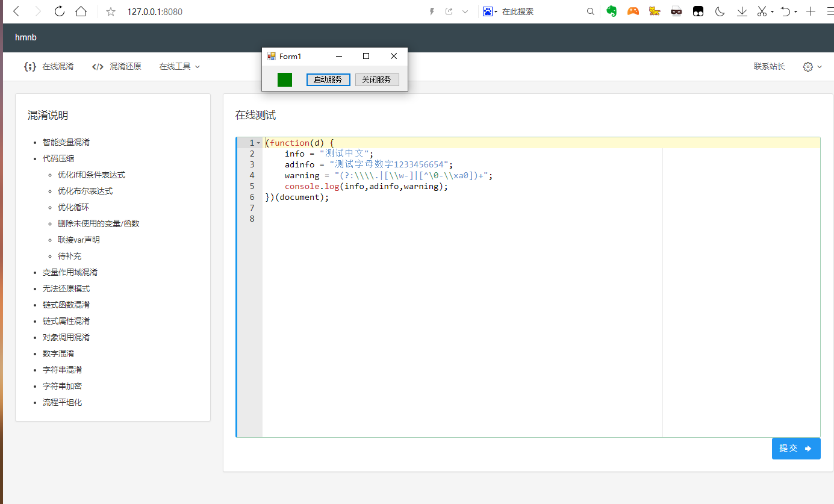Click the green status square in Form1
This screenshot has width=834, height=504.
pos(285,79)
